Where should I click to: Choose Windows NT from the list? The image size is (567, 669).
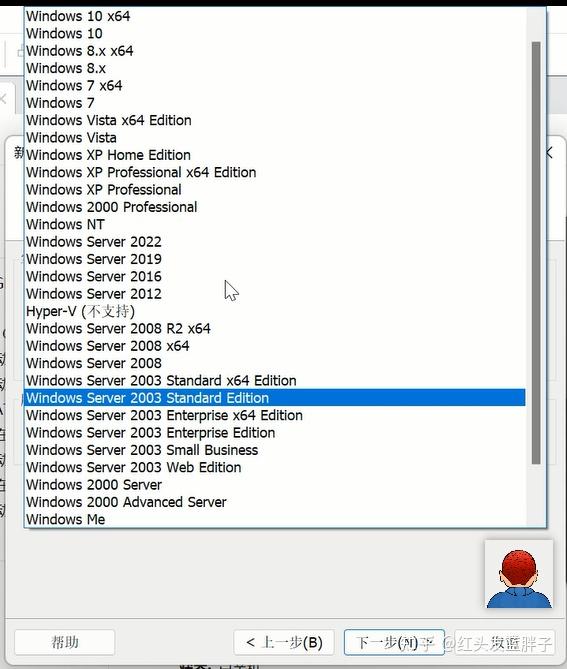275,224
